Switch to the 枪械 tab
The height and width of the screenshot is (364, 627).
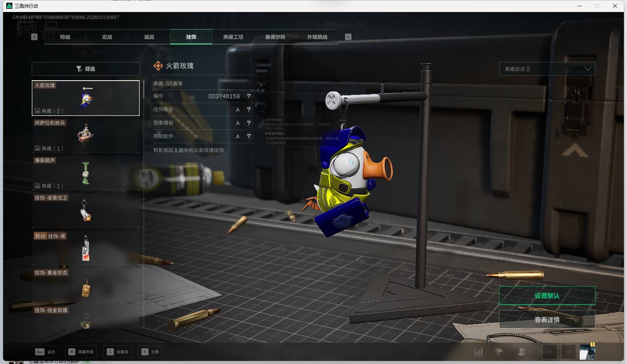tap(65, 37)
